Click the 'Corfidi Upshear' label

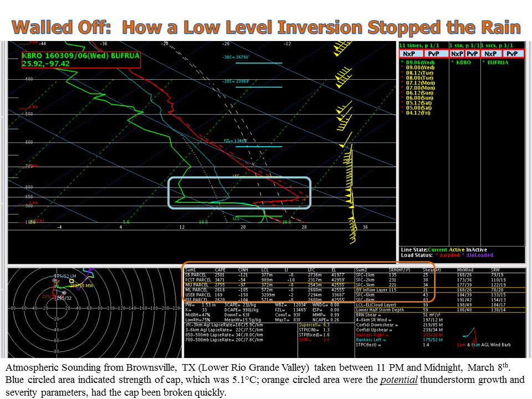[374, 330]
